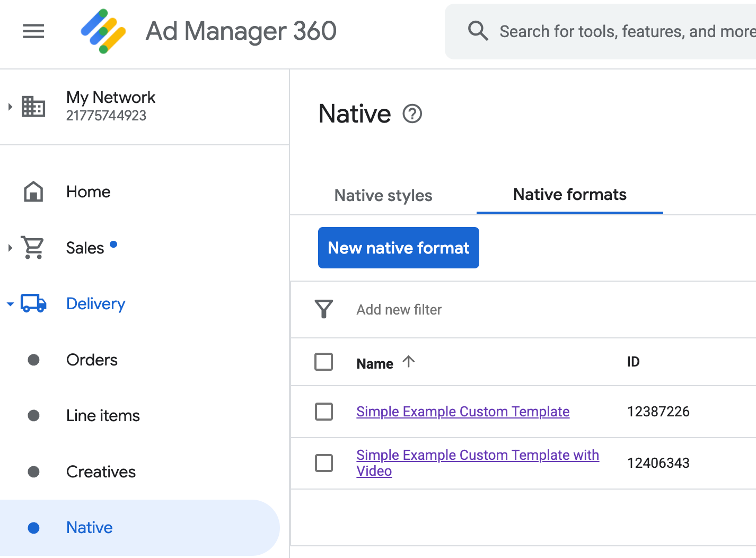Click the Home house icon
The image size is (756, 558).
click(x=33, y=191)
